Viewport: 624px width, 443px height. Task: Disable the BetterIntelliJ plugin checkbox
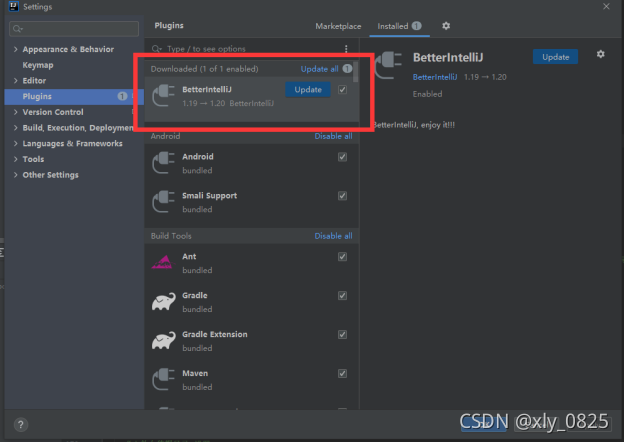(x=342, y=90)
